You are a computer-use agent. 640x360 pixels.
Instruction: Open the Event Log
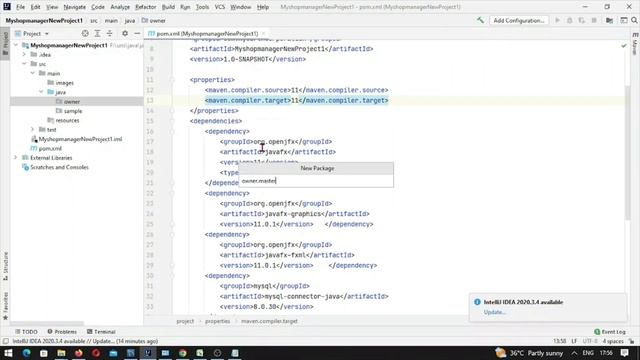(x=610, y=332)
